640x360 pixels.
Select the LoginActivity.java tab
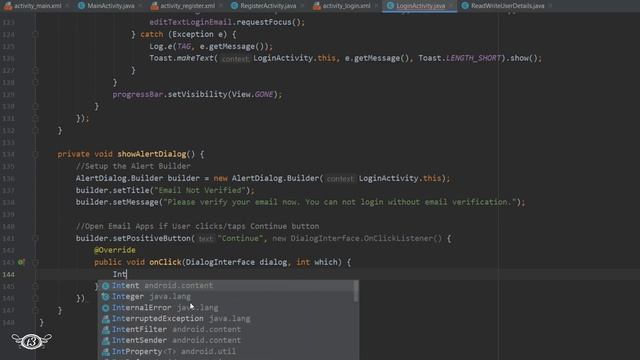pyautogui.click(x=420, y=6)
